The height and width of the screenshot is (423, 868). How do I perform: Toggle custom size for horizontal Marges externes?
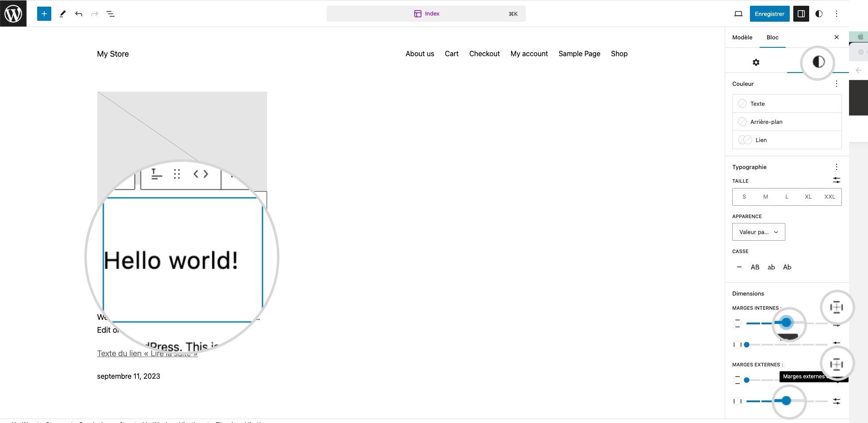coord(837,401)
